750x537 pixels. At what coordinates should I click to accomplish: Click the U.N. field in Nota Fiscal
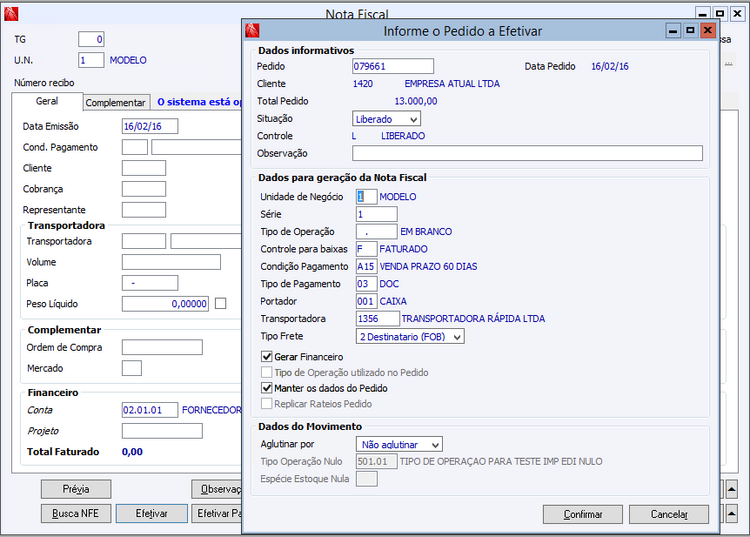tap(91, 60)
